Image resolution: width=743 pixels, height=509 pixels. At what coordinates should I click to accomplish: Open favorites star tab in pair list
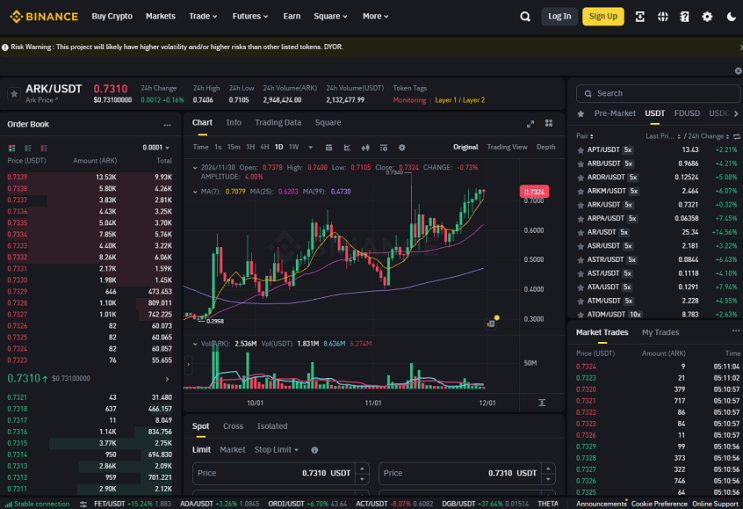(580, 114)
